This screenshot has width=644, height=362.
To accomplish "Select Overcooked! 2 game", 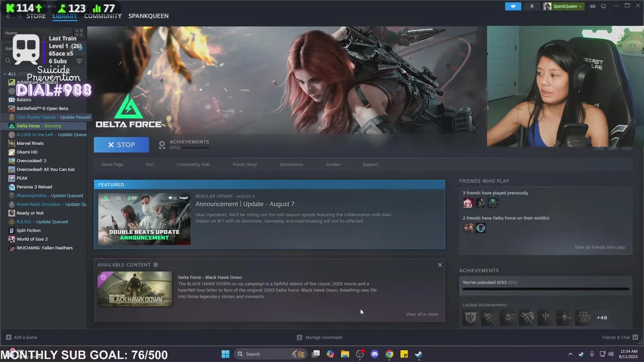I will coord(31,161).
